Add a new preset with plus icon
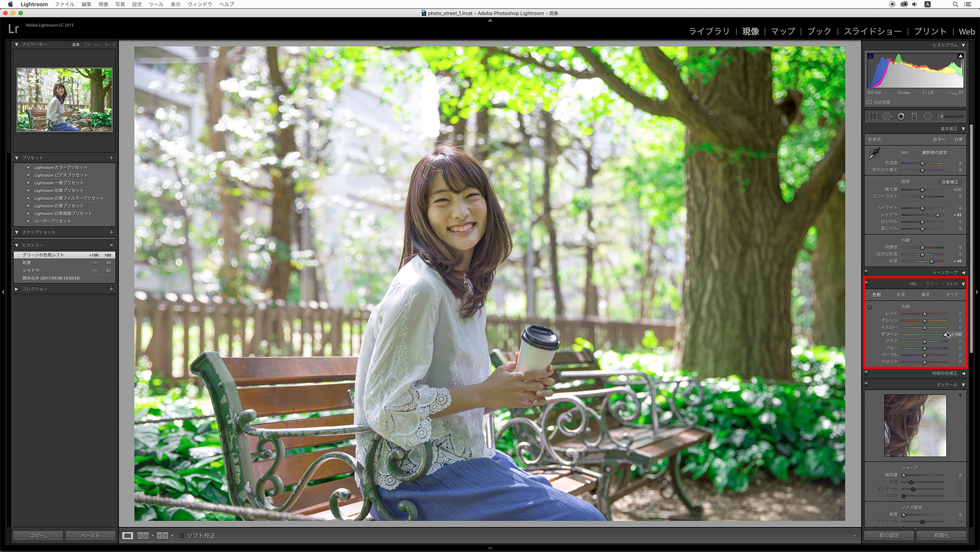Screen dimensions: 980x552 (x=111, y=158)
